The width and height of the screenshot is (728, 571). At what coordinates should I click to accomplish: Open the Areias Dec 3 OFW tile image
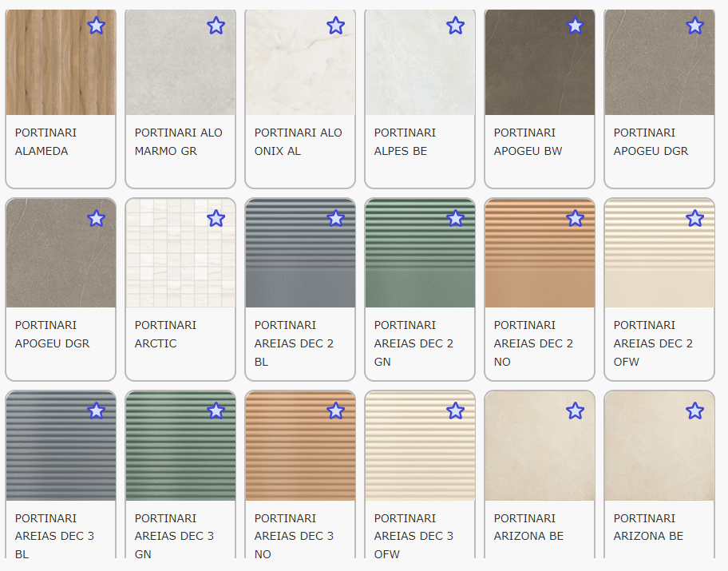tap(419, 451)
